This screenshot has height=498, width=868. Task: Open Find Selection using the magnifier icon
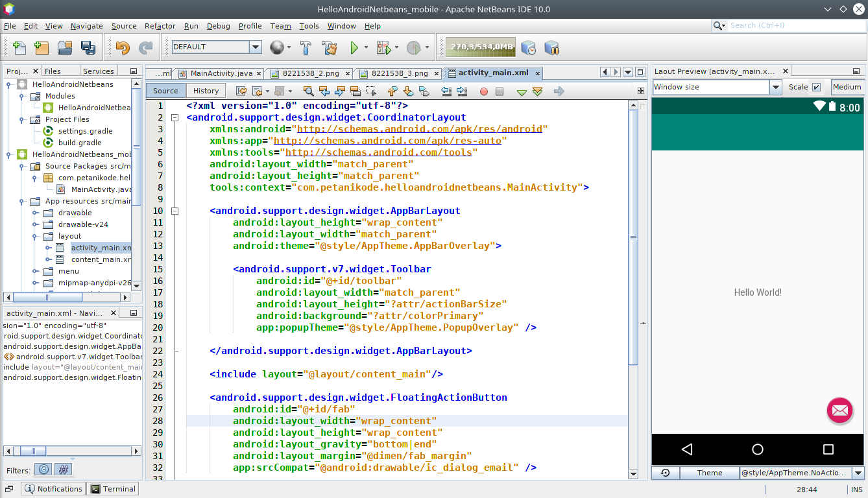point(309,91)
